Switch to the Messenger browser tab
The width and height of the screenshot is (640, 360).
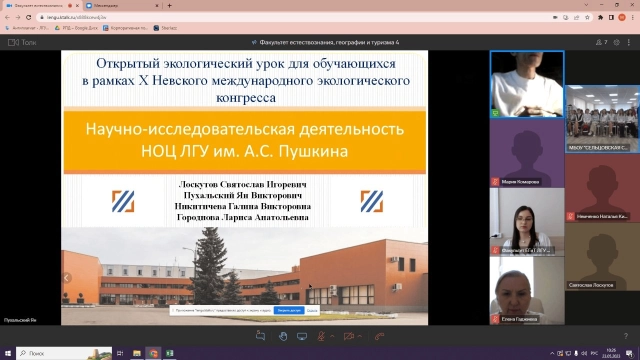point(122,6)
